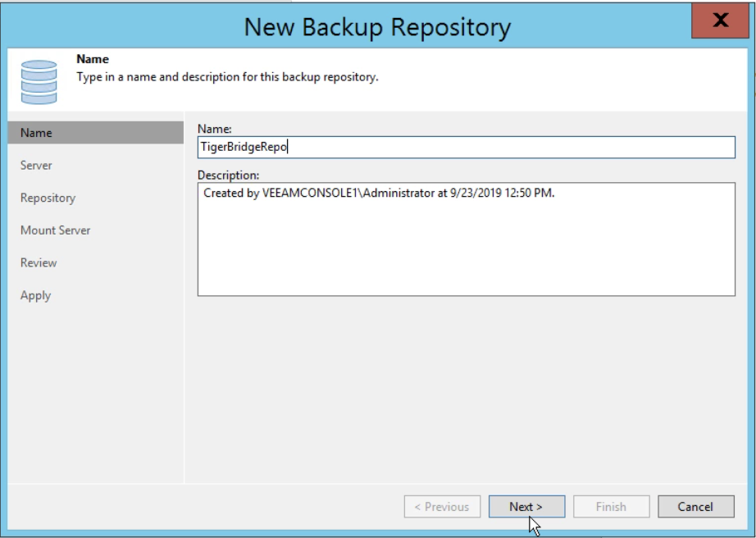Click the bold Name heading in header
The height and width of the screenshot is (538, 756).
pyautogui.click(x=93, y=59)
